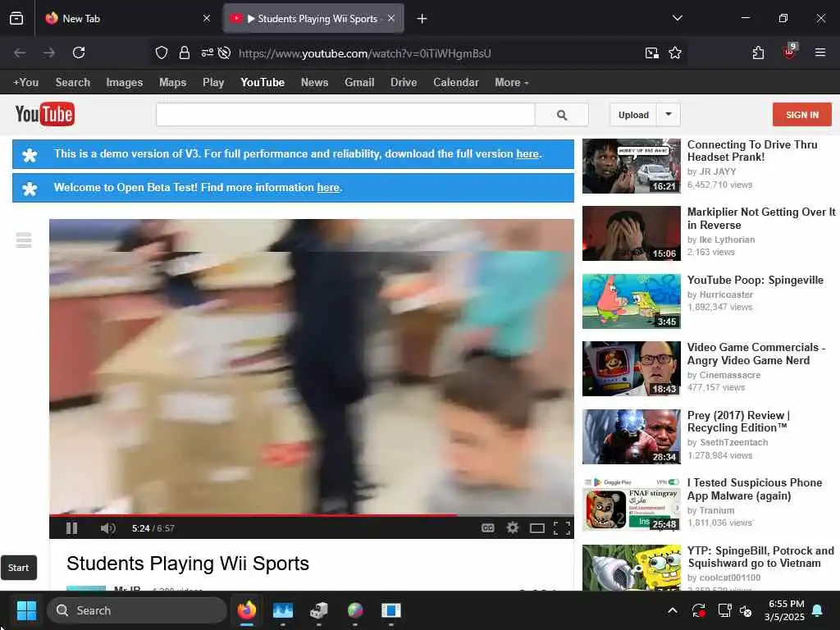Click the Upload button
840x630 pixels.
[633, 115]
